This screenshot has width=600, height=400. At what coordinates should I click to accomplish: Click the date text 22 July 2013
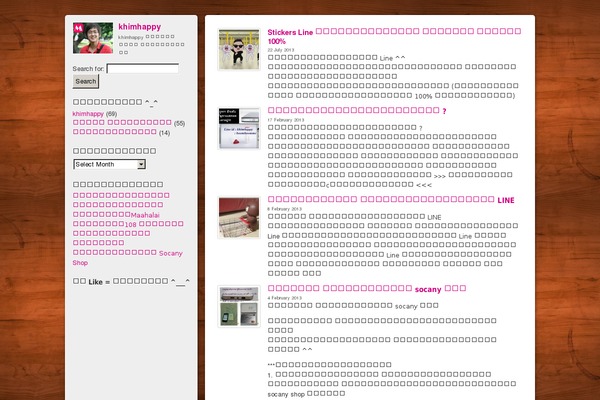pyautogui.click(x=280, y=50)
